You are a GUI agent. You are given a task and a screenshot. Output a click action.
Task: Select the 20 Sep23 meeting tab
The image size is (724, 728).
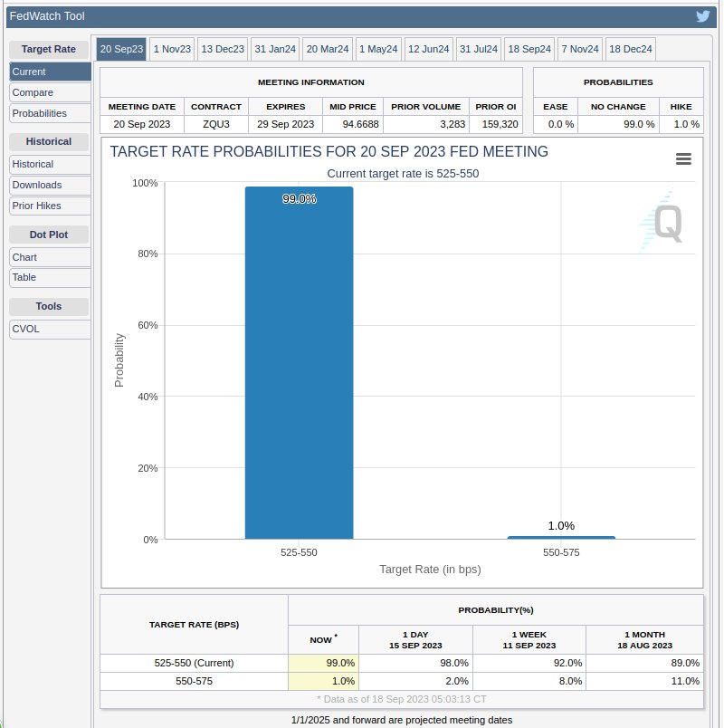[121, 49]
